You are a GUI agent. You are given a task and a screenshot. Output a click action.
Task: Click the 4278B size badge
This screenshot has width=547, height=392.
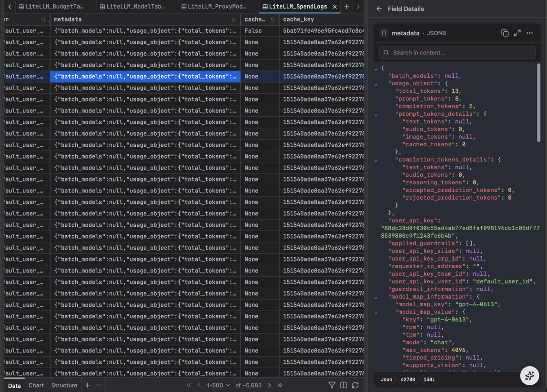pos(408,379)
